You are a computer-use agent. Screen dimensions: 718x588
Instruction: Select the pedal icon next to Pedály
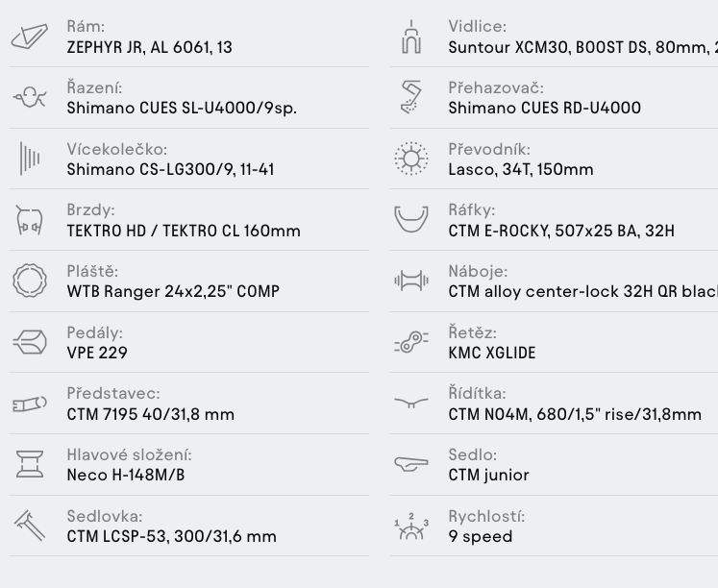coord(30,342)
